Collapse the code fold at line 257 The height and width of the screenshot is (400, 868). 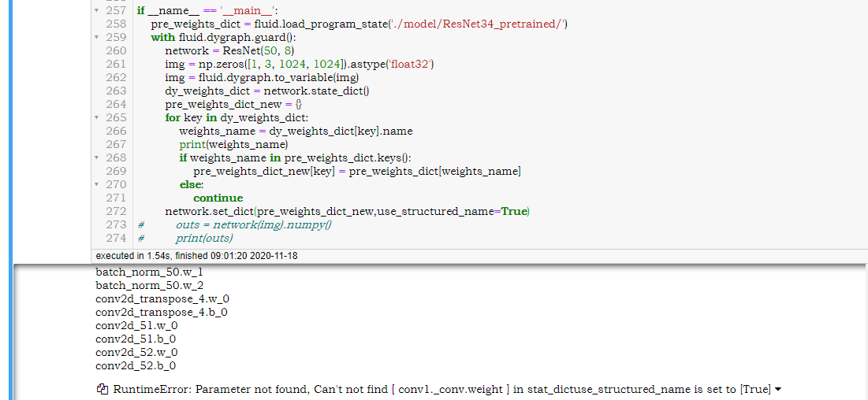[x=97, y=10]
